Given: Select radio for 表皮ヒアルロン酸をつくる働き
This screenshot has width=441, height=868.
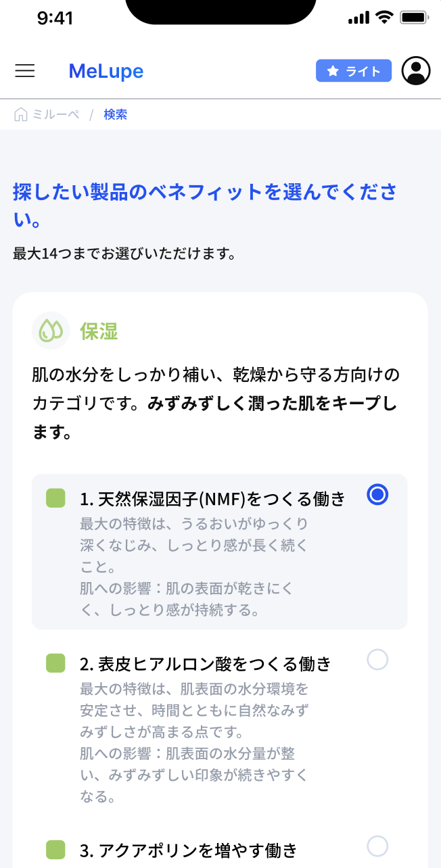Looking at the screenshot, I should [x=377, y=660].
